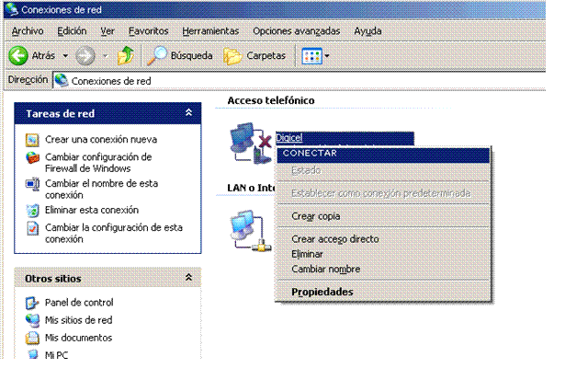Click the disabled Estado menu entry
The image size is (588, 368).
[383, 170]
